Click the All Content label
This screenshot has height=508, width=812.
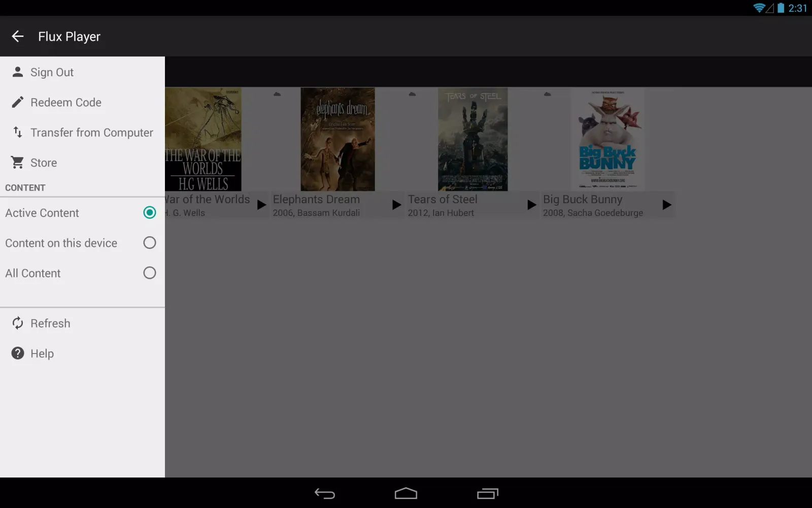33,273
